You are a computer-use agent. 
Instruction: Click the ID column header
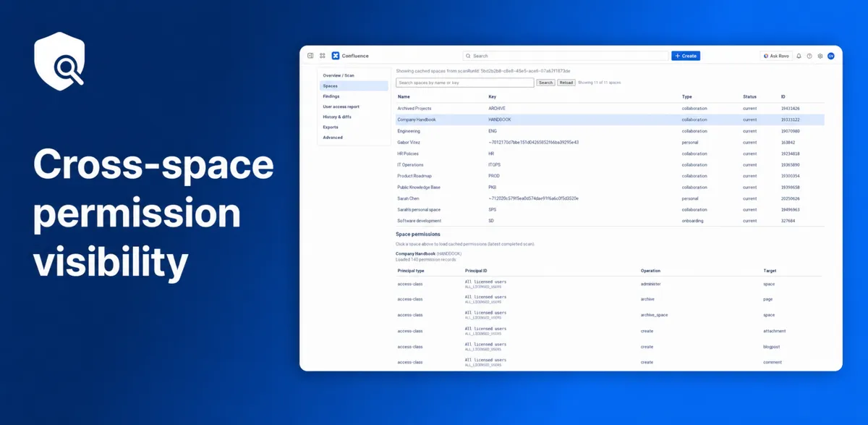pyautogui.click(x=783, y=96)
